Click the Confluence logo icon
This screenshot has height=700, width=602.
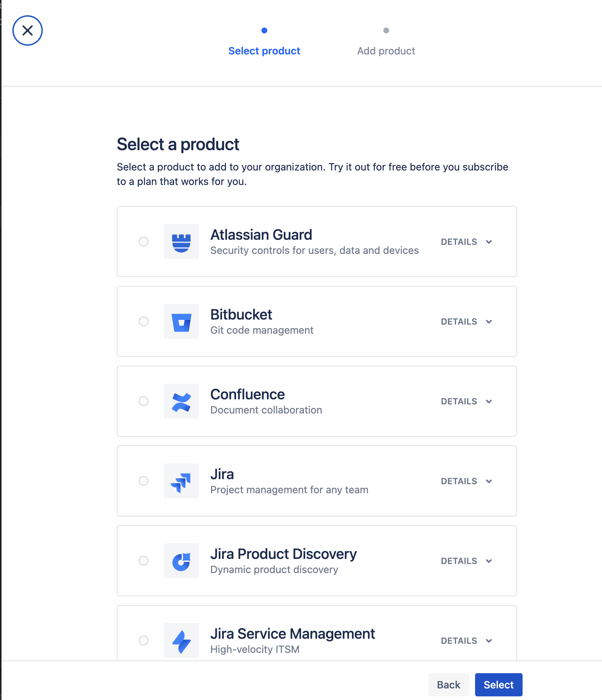pyautogui.click(x=181, y=401)
